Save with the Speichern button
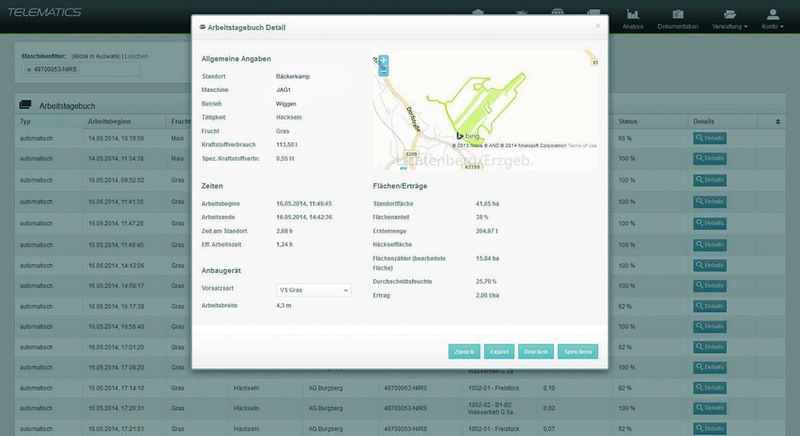 577,351
